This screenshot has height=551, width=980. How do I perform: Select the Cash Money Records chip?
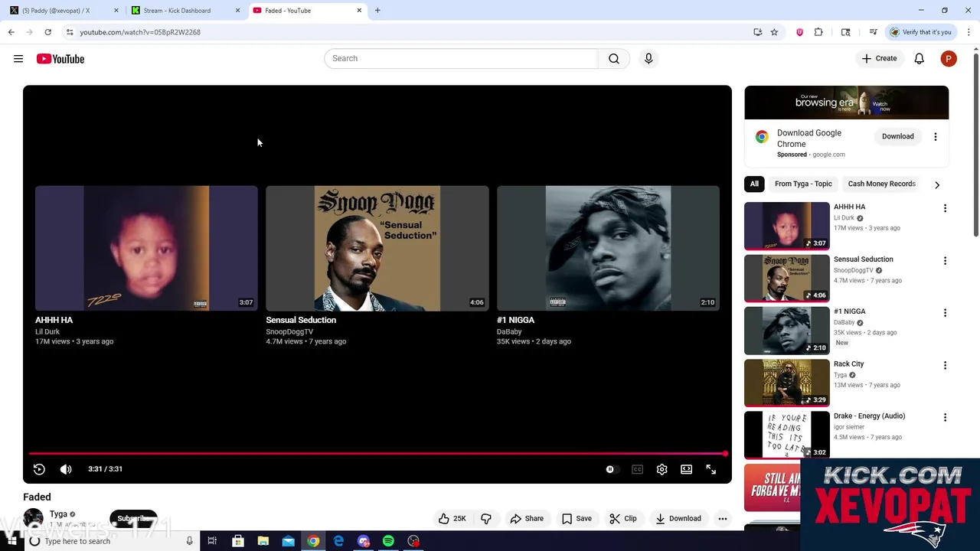point(881,184)
